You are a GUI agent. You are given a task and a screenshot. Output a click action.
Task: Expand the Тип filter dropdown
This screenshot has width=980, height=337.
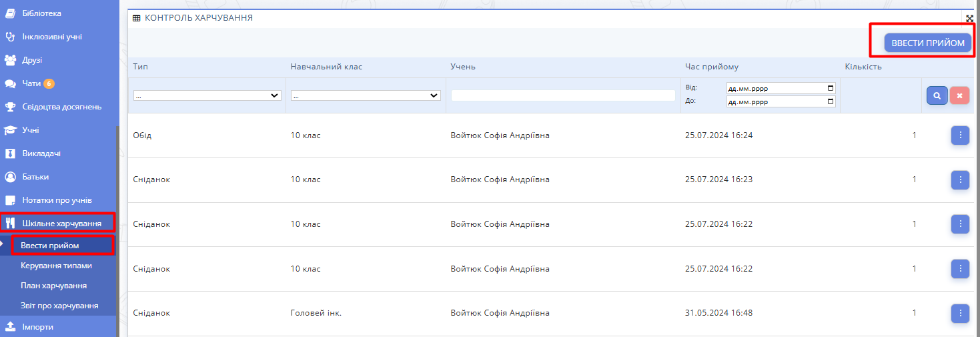click(x=207, y=95)
